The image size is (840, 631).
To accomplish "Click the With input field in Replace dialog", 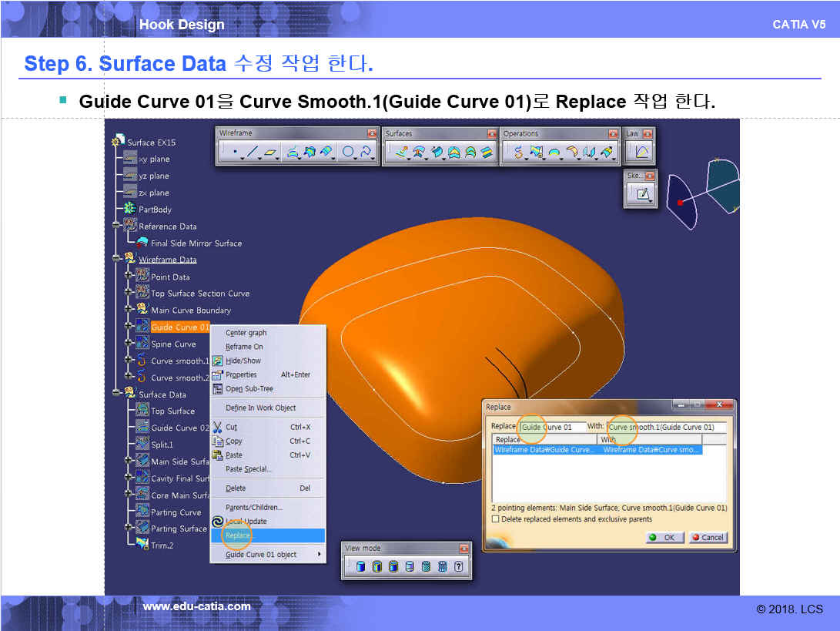I will 665,427.
